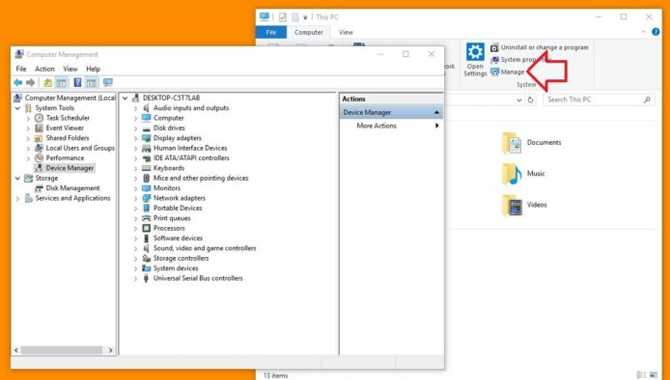
Task: Select System devices category
Action: coord(176,268)
